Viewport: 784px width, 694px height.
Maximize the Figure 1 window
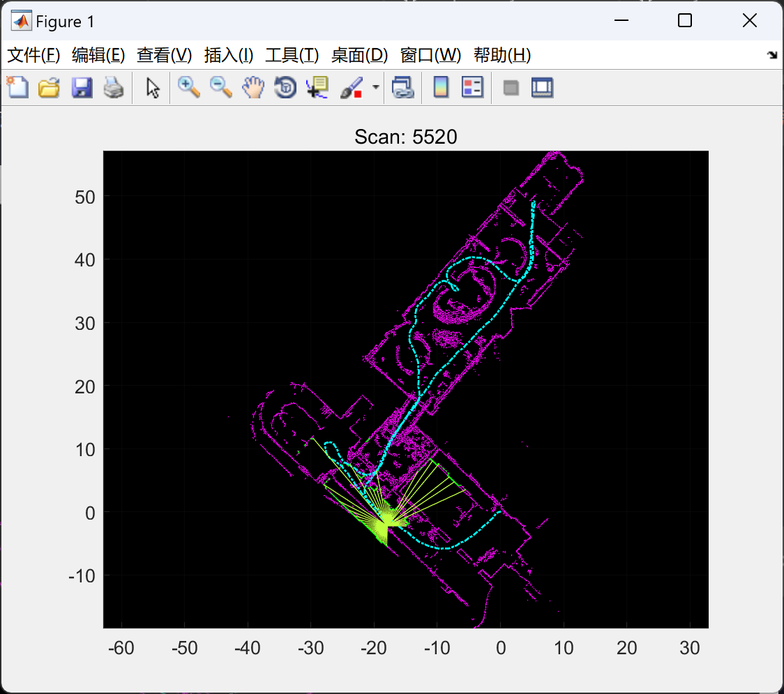[x=684, y=20]
